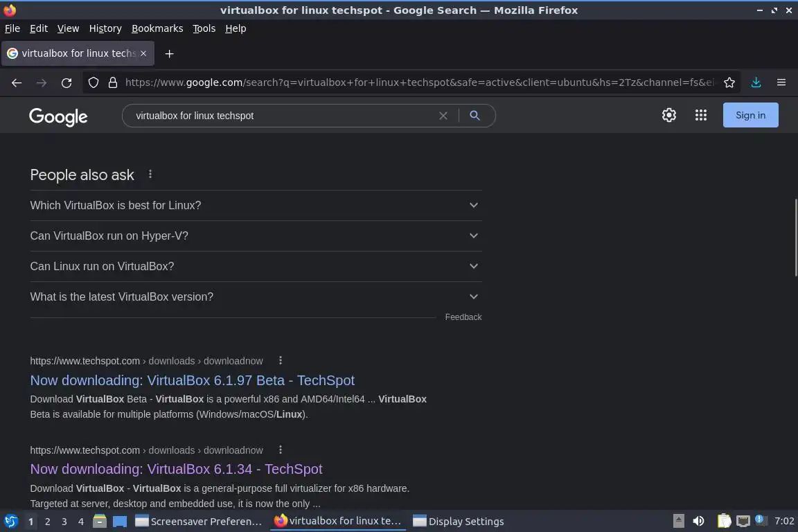
Task: Open the Help menu
Action: [236, 28]
